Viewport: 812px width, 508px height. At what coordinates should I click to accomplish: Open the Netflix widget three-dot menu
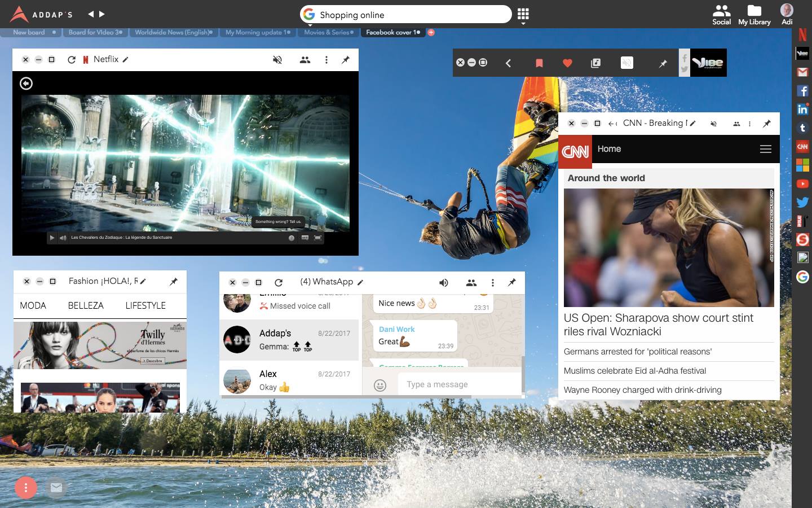coord(326,60)
